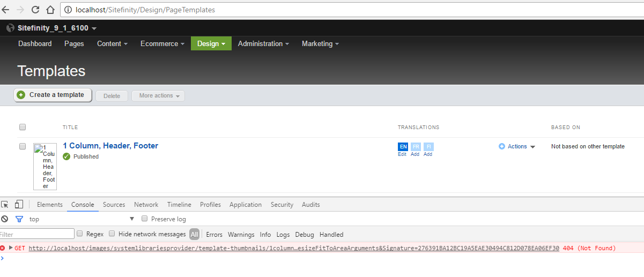This screenshot has width=644, height=277.
Task: Click the blue plus icon beside Actions
Action: coord(502,146)
